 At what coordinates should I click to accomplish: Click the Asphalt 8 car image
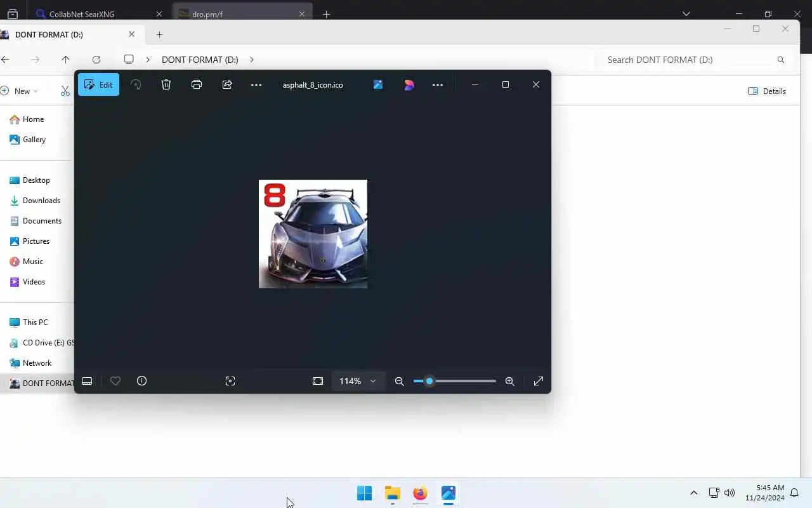313,234
